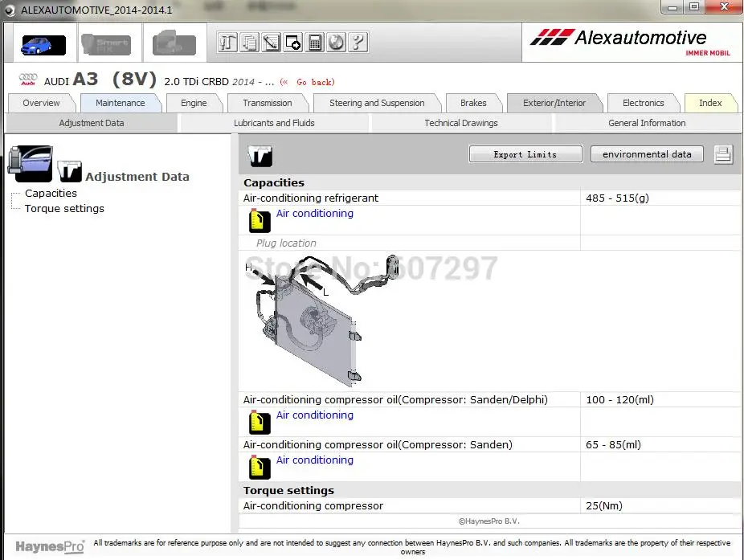
Task: Switch to the Maintenance tab
Action: point(121,103)
